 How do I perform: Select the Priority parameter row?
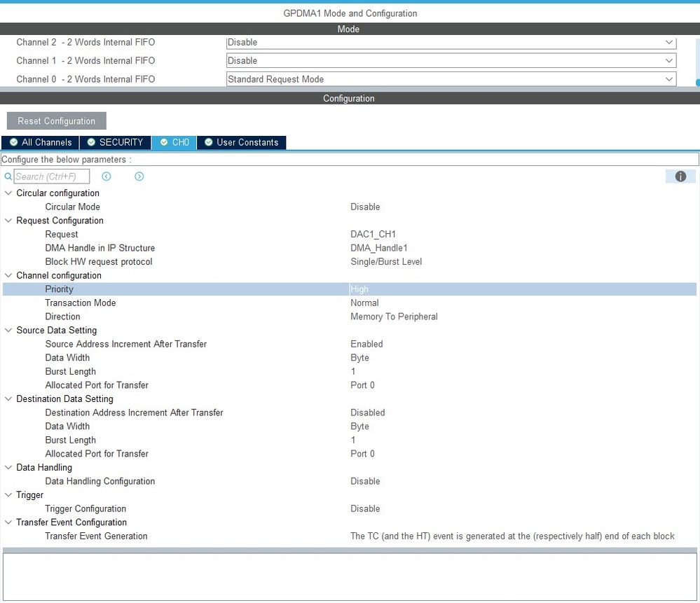click(x=59, y=289)
